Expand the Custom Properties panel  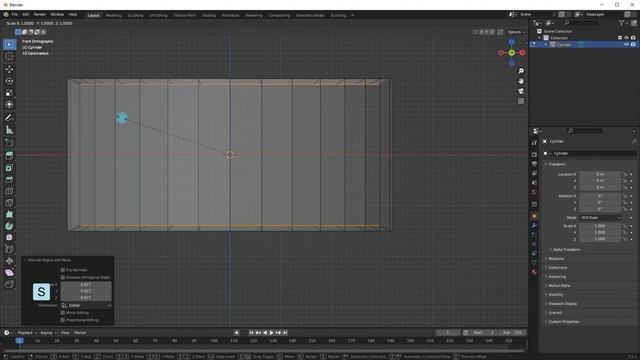[563, 322]
